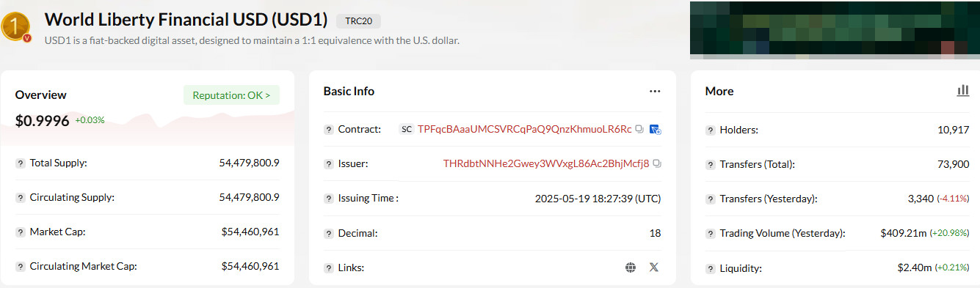Open the website globe link icon
Image resolution: width=980 pixels, height=288 pixels.
[x=630, y=267]
